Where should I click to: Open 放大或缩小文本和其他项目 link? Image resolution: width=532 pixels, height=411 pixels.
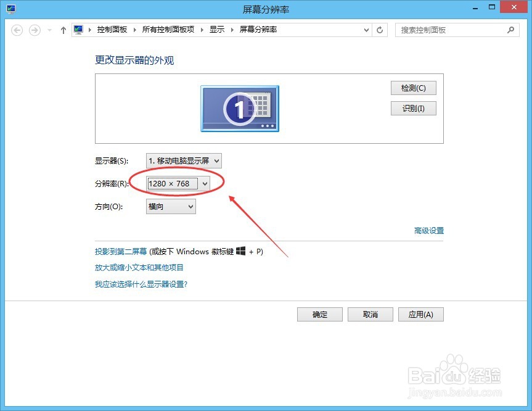coord(139,268)
